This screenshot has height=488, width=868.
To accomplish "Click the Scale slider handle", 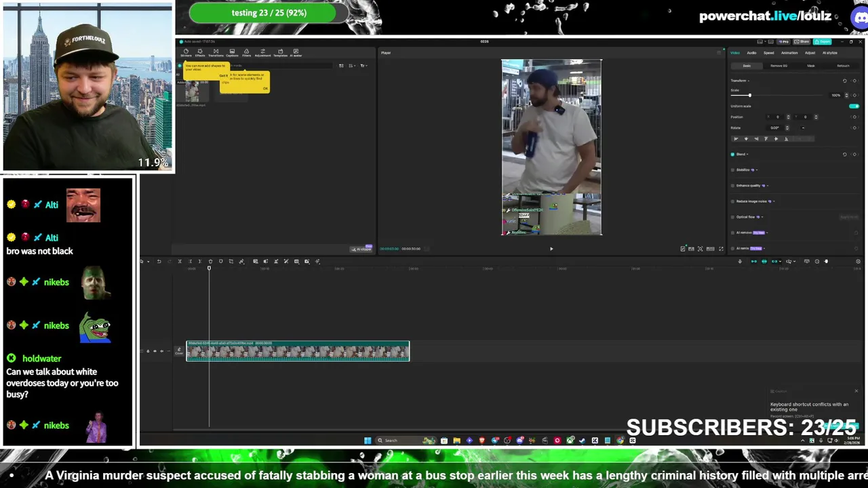I will (x=750, y=95).
